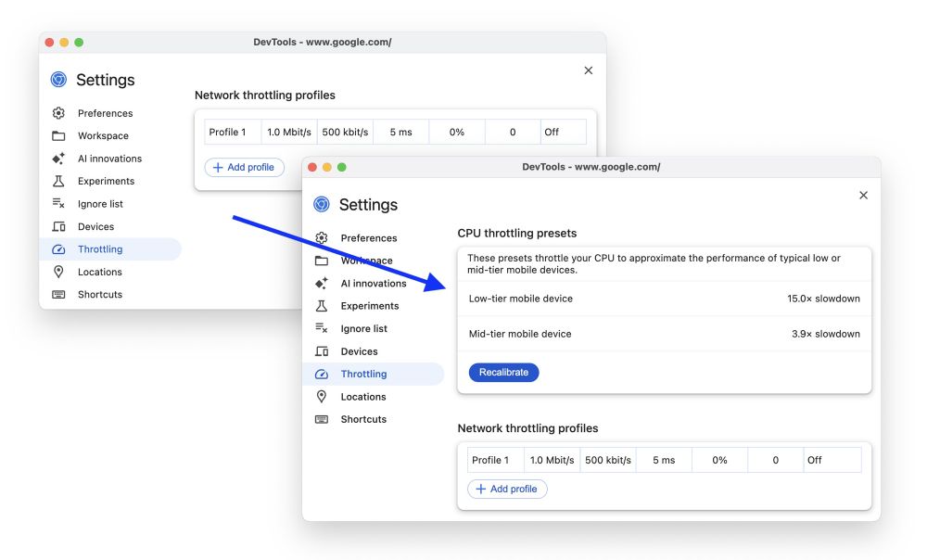Click Off cell in front window
The image size is (927, 560).
click(832, 460)
